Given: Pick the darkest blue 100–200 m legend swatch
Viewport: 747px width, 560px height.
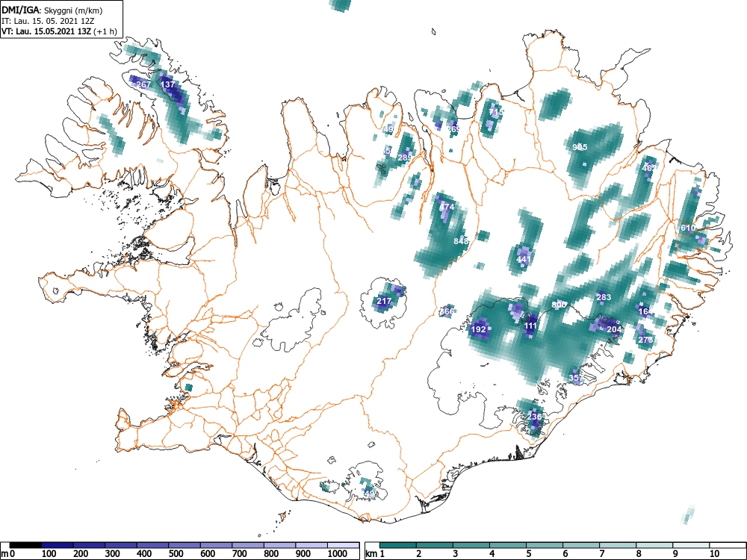Looking at the screenshot, I should [58, 545].
